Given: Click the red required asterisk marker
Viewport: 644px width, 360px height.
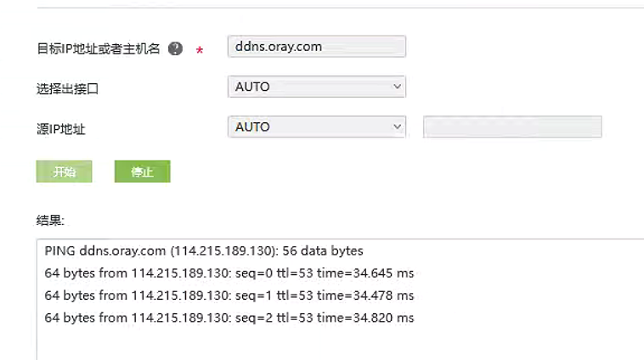Looking at the screenshot, I should coord(200,51).
